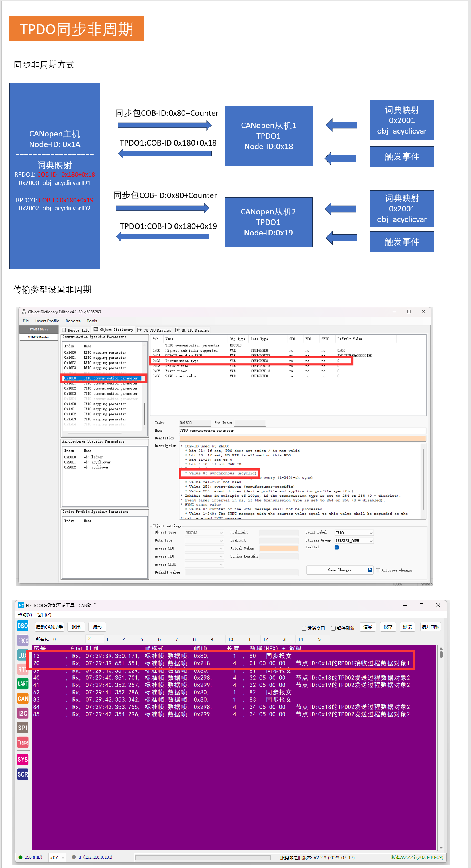The image size is (471, 868).
Task: Click the 展开面板 button
Action: pyautogui.click(x=431, y=626)
